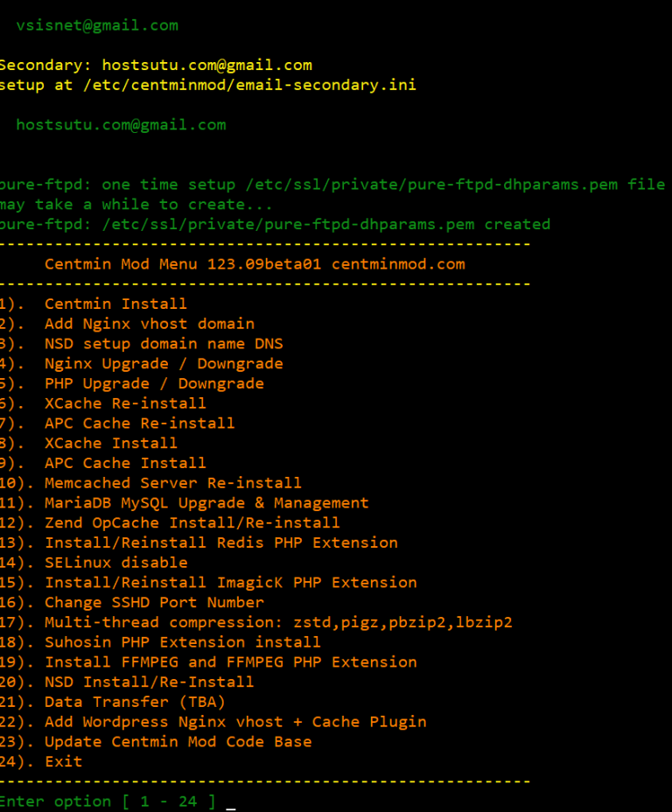Select PHP Upgrade / Downgrade line

coord(154,383)
